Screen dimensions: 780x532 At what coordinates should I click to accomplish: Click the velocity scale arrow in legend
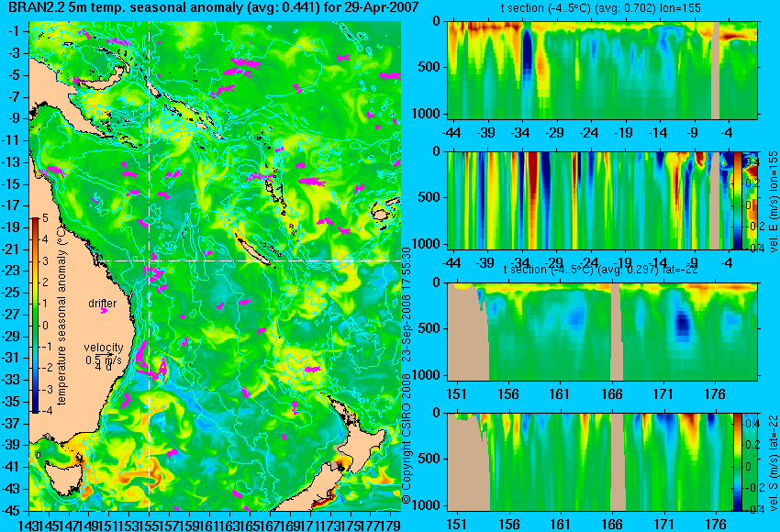(x=105, y=354)
